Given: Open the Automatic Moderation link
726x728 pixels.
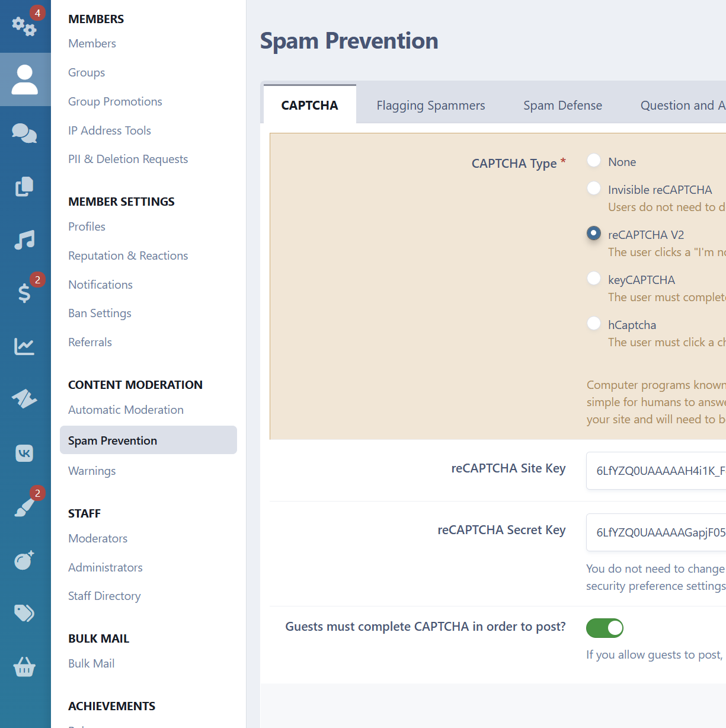Looking at the screenshot, I should pos(126,410).
